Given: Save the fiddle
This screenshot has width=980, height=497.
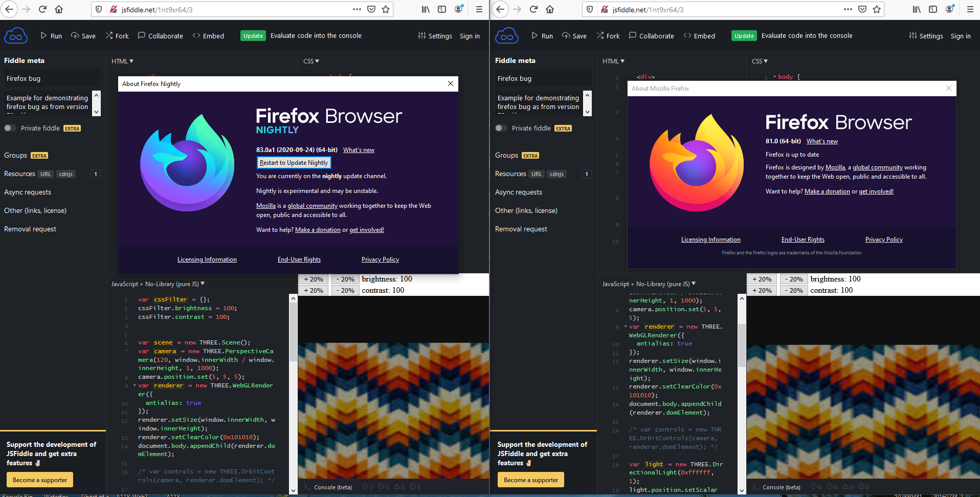Looking at the screenshot, I should (83, 35).
